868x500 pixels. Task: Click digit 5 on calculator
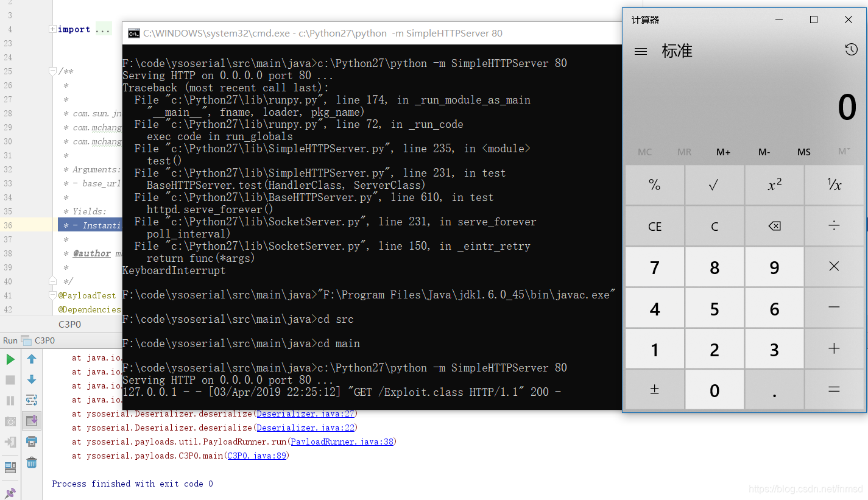[715, 308]
